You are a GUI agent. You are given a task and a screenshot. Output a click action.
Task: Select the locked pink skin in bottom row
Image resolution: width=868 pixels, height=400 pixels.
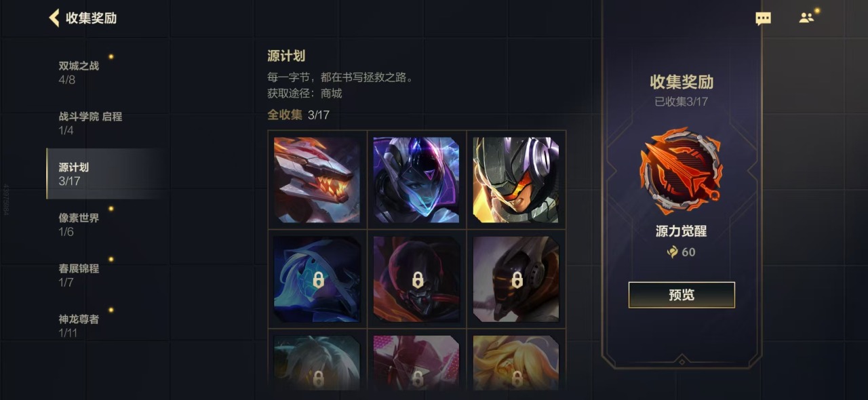(x=416, y=362)
